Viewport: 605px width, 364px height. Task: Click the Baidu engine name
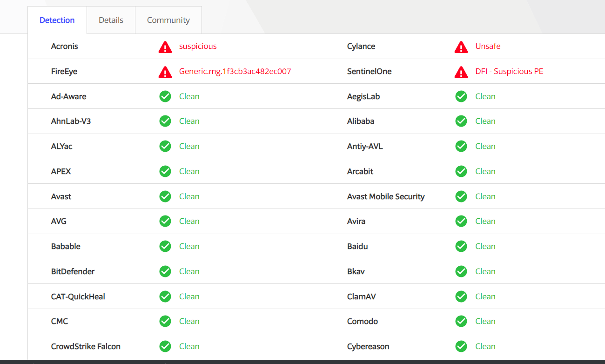[357, 246]
